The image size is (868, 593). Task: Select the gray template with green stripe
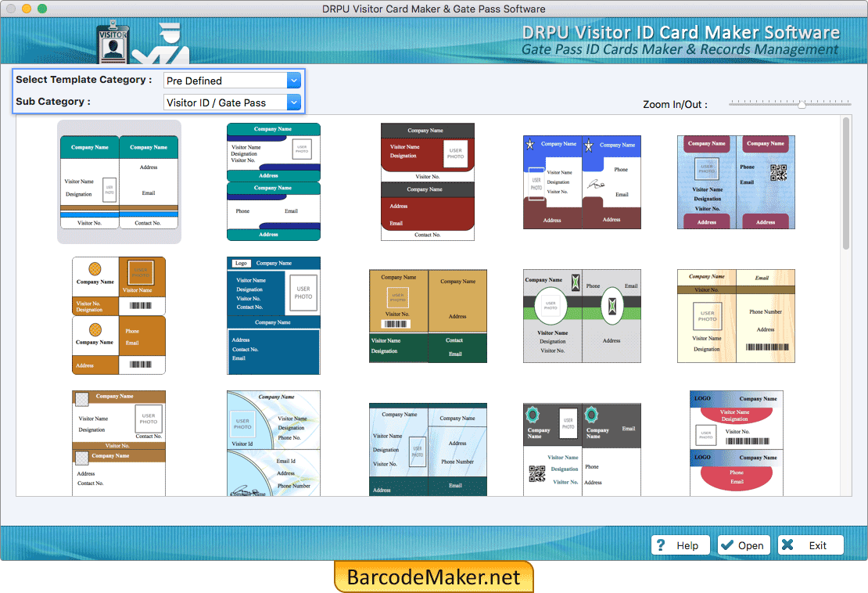click(x=582, y=316)
